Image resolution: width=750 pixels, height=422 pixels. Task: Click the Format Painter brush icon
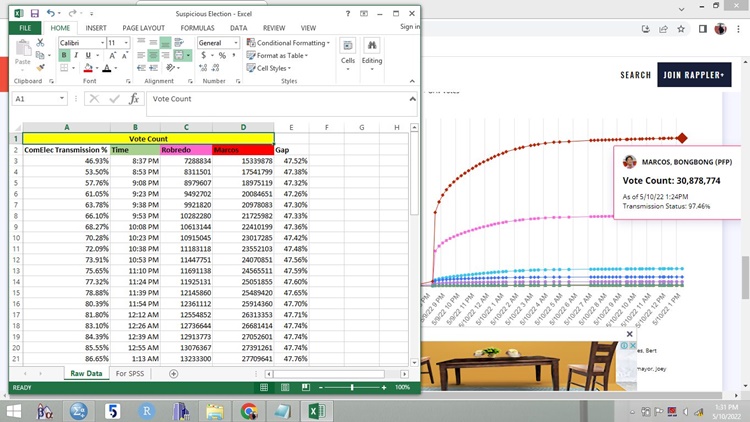click(x=40, y=67)
